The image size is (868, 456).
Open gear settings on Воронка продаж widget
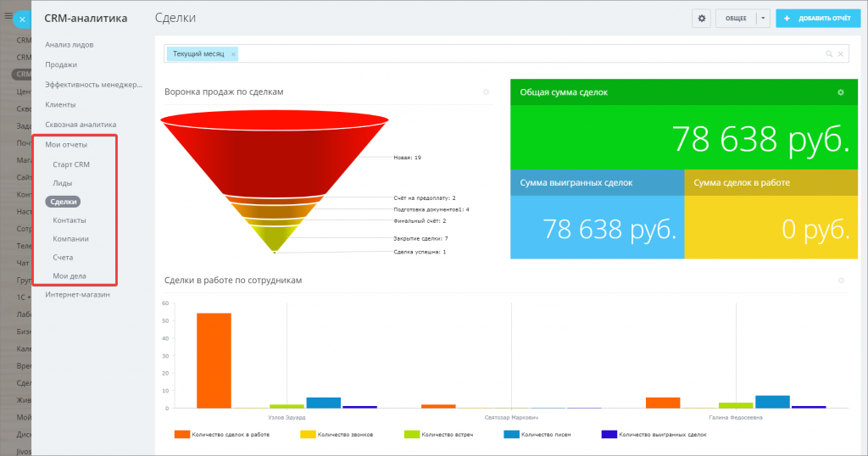(486, 92)
